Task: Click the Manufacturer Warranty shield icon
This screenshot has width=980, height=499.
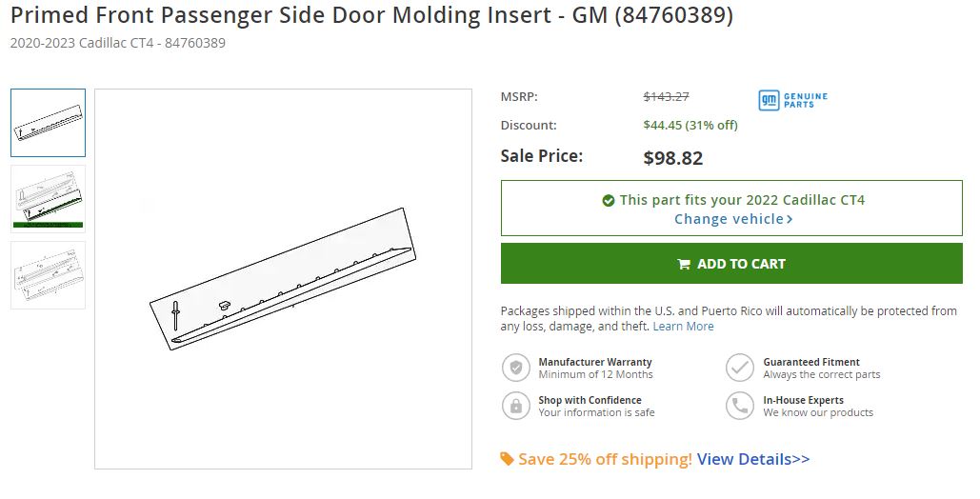Action: (x=515, y=368)
